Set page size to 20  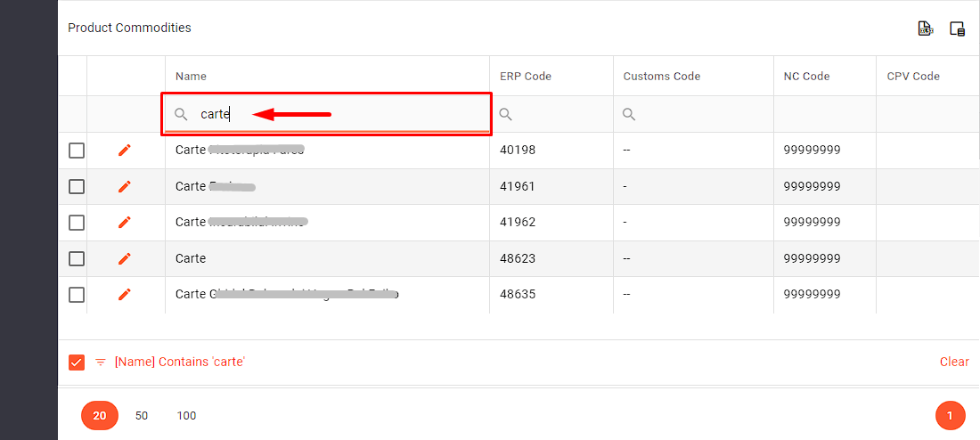(100, 416)
